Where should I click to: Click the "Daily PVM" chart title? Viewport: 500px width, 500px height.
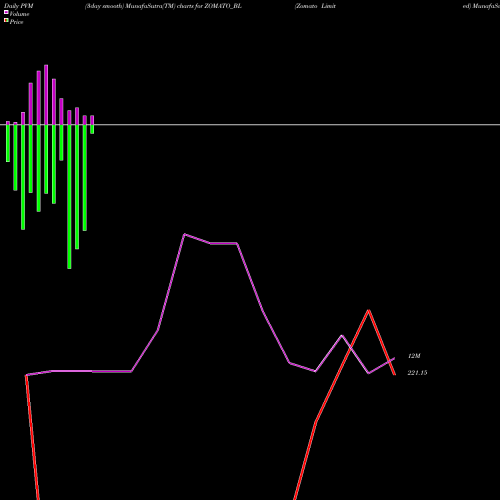pos(19,6)
